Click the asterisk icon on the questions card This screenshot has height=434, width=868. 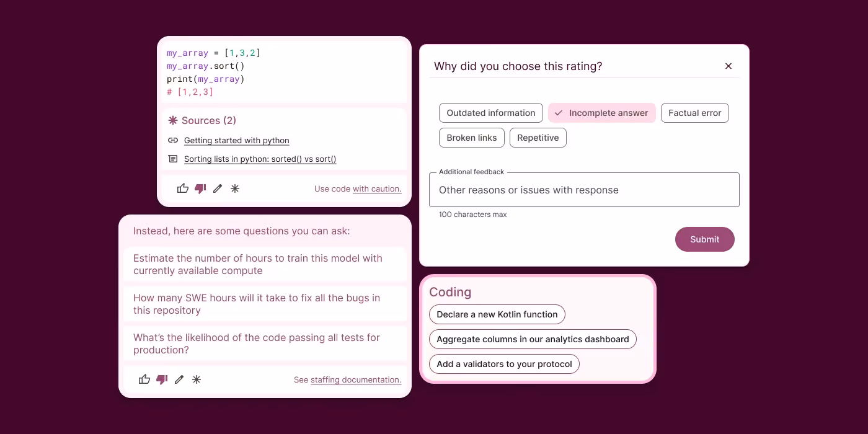[x=197, y=379]
